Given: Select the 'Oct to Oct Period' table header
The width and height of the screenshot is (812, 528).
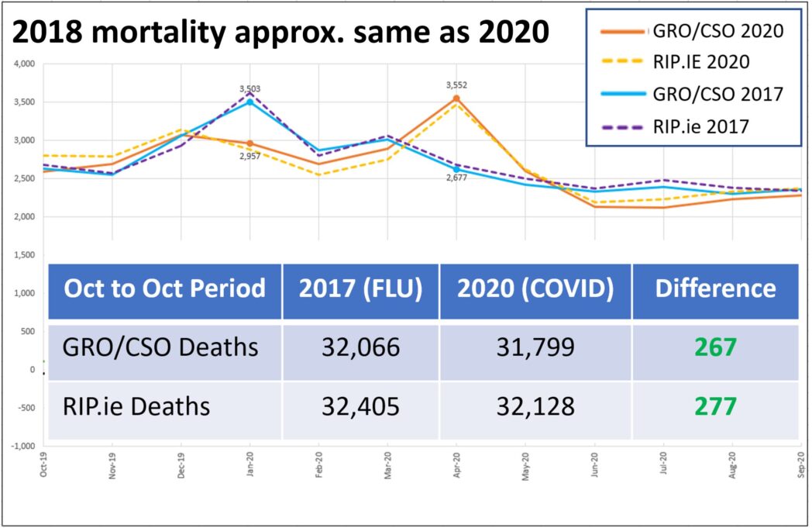Looking at the screenshot, I should [x=165, y=289].
